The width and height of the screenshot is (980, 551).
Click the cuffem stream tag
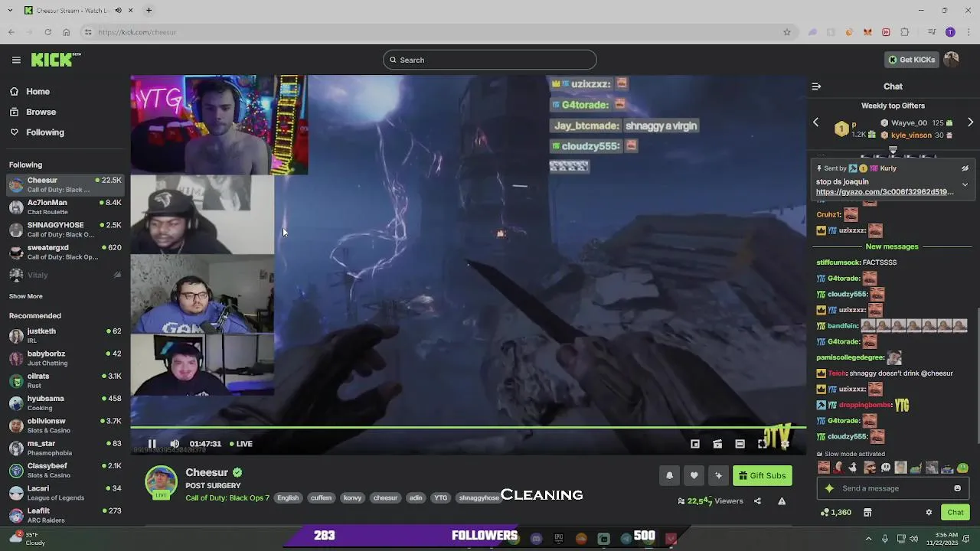click(x=321, y=498)
